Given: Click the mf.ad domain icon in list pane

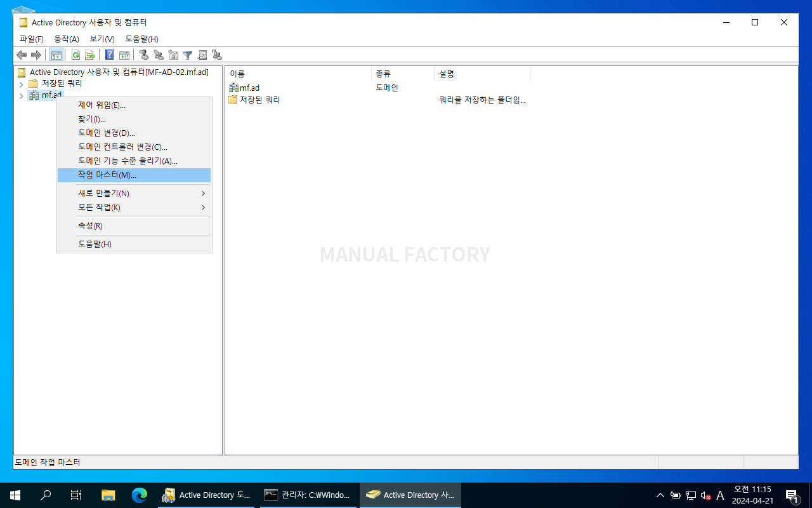Looking at the screenshot, I should click(x=233, y=88).
